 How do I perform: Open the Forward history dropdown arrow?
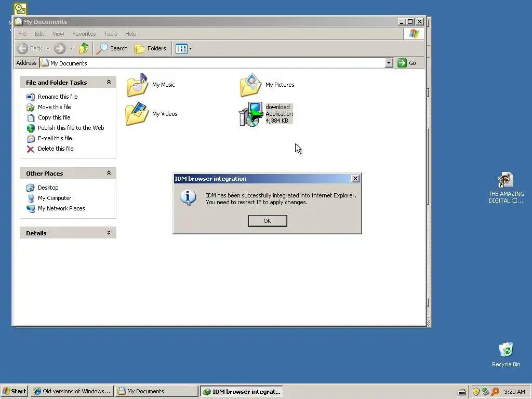(x=71, y=48)
